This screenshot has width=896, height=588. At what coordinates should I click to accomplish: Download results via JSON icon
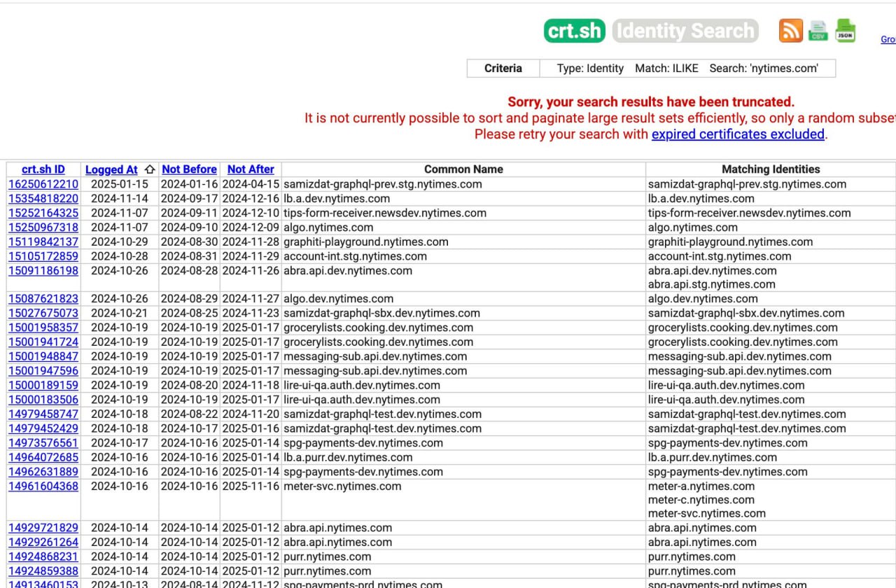coord(846,31)
